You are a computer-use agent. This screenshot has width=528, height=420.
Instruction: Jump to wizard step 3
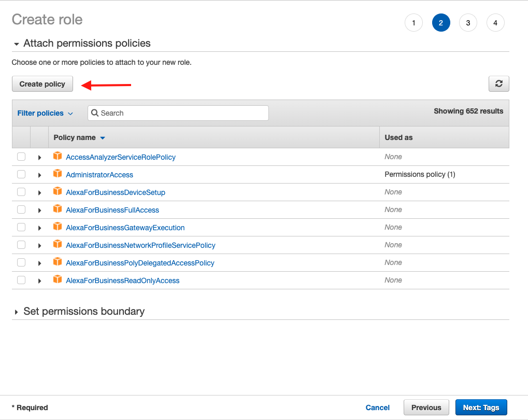pyautogui.click(x=468, y=23)
